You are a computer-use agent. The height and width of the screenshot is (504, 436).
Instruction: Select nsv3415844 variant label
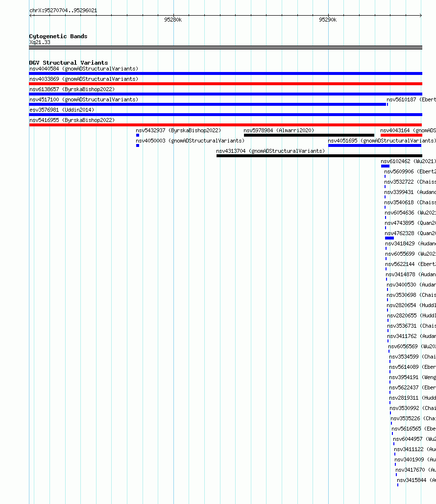pos(416,480)
